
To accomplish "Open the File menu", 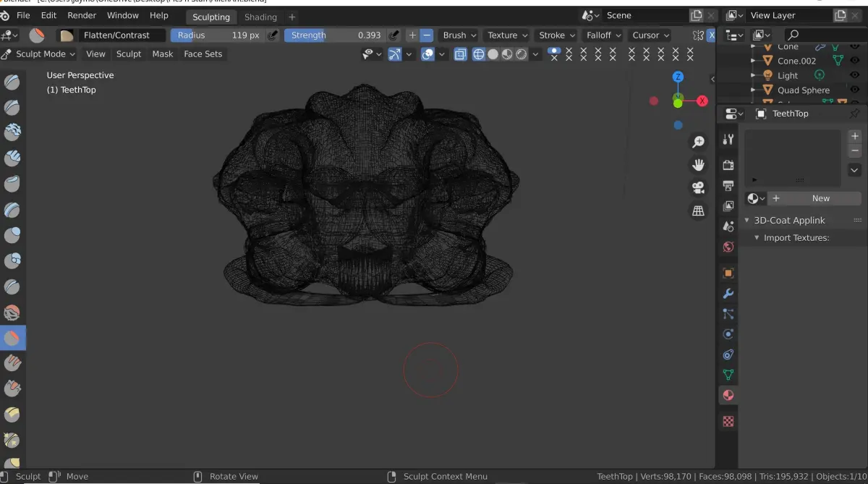I will click(x=23, y=15).
